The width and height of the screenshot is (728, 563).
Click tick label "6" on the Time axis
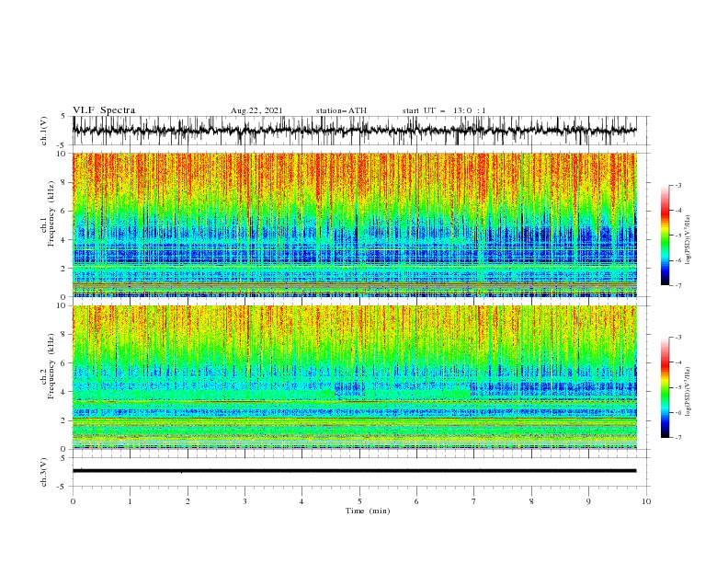(x=417, y=501)
